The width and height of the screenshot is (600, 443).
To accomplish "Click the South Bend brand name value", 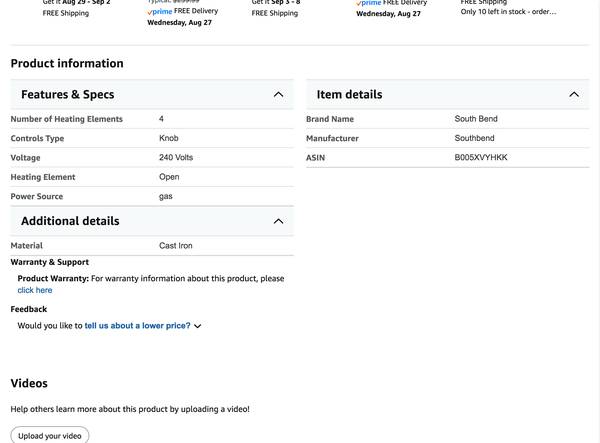I will click(476, 119).
